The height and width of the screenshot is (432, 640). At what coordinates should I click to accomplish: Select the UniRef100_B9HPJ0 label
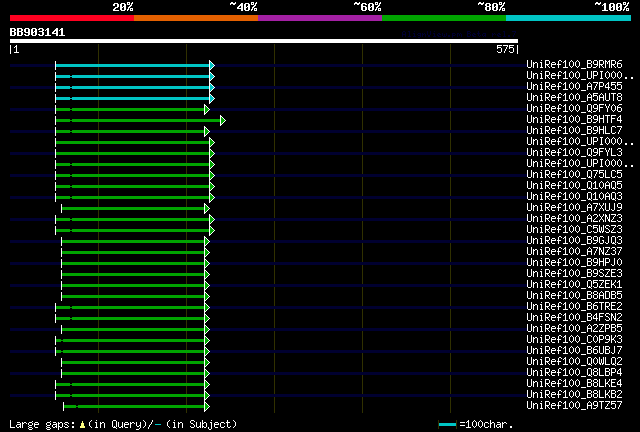coord(574,263)
